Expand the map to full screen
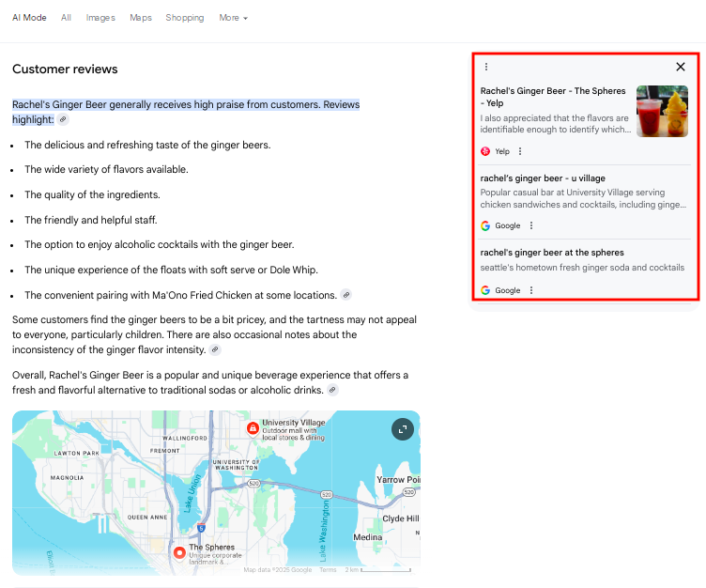This screenshot has height=588, width=706. 403,429
